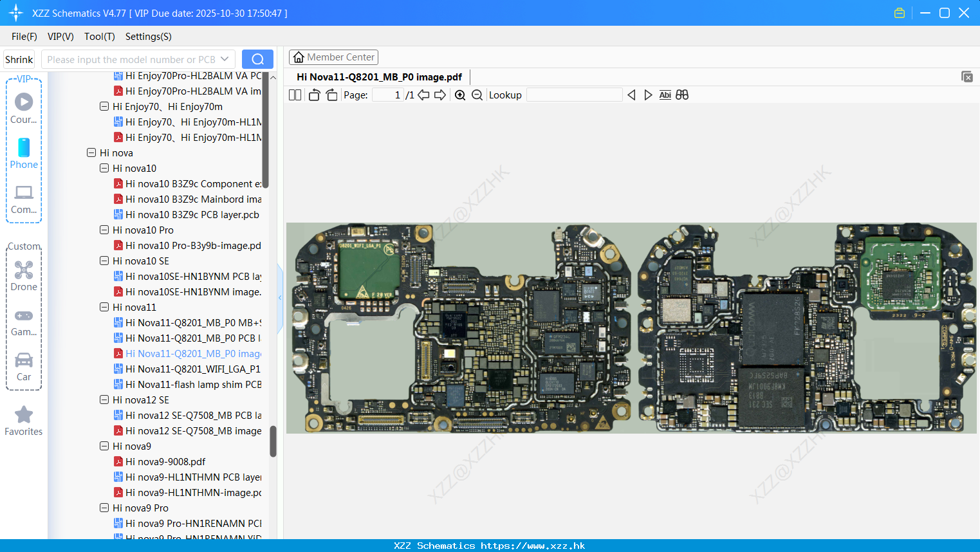Open PDF icon of Hi nova9-9008.pdf

[118, 461]
